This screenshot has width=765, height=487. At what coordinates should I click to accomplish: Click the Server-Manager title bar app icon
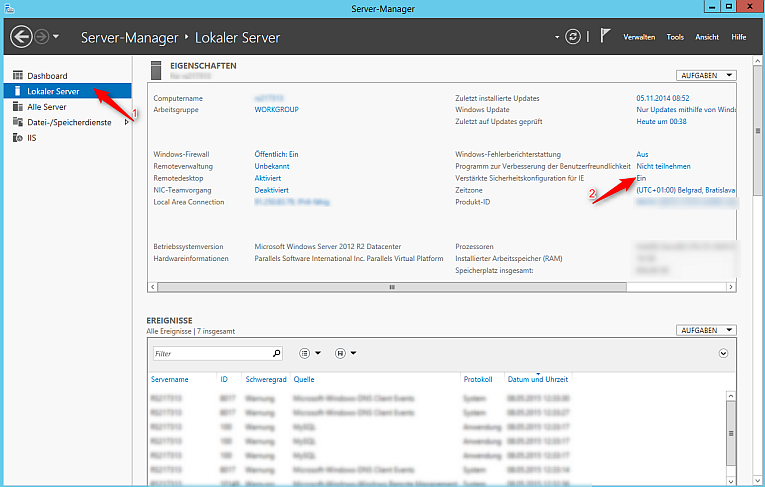(9, 8)
